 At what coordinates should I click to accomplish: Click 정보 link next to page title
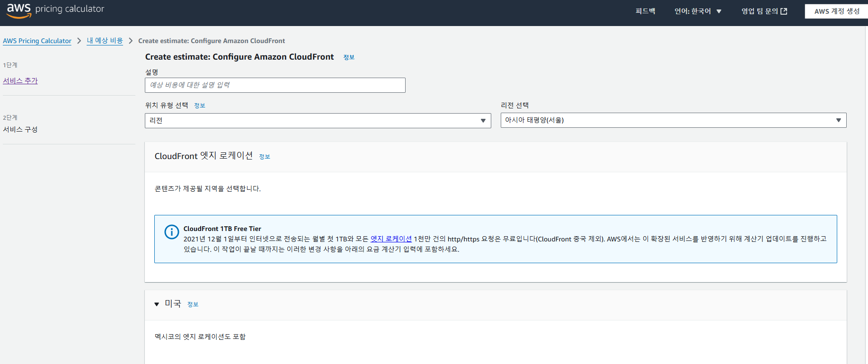(x=349, y=57)
